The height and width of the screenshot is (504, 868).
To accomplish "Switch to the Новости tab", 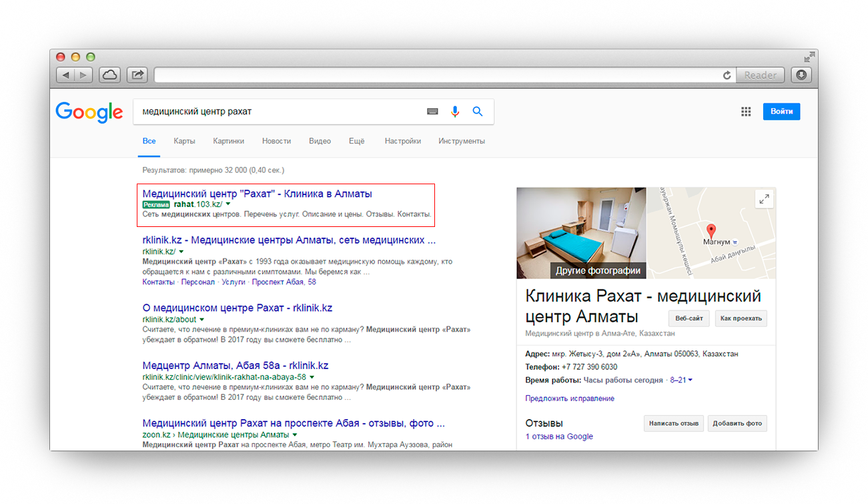I will pyautogui.click(x=276, y=142).
